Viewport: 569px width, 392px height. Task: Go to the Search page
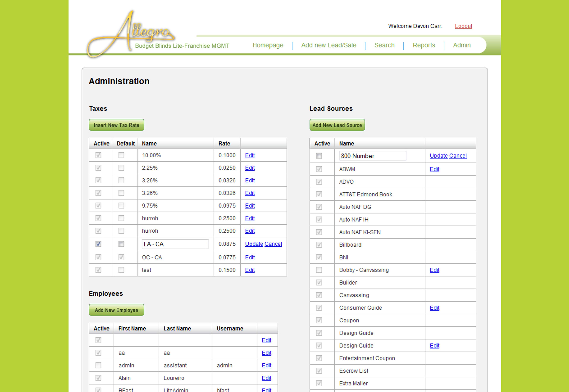tap(384, 45)
